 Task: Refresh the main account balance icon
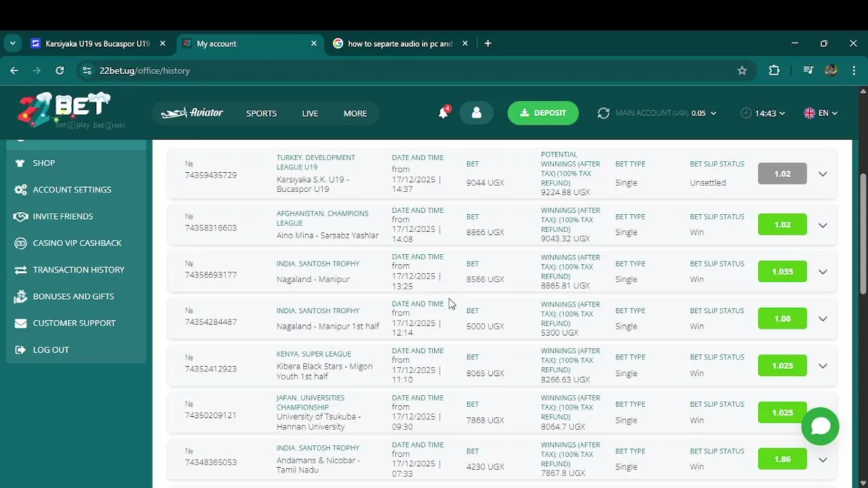pos(604,113)
